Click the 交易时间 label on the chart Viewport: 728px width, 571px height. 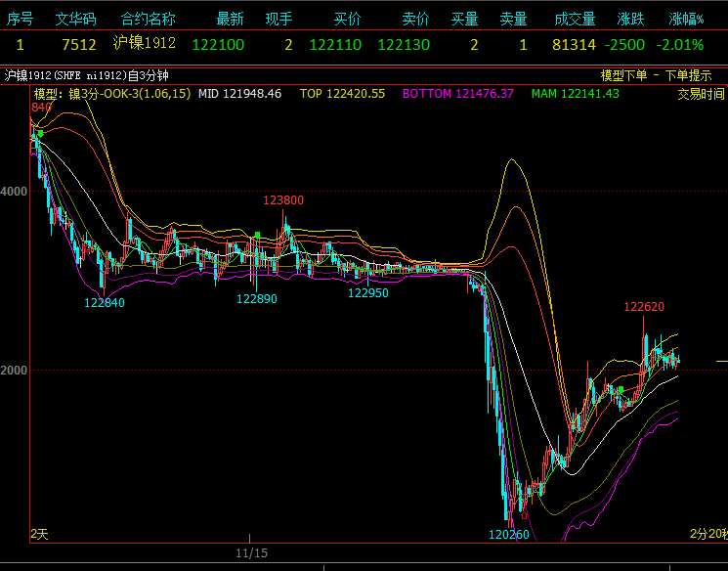click(701, 94)
